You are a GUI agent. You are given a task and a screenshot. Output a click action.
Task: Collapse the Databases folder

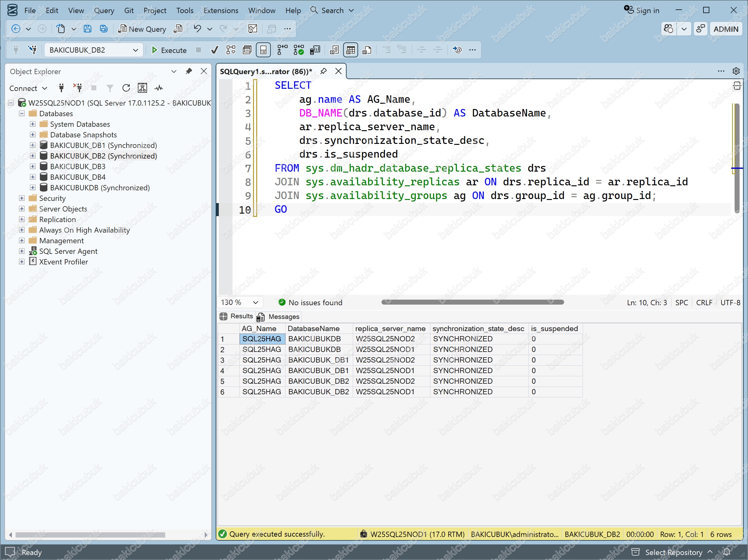(x=22, y=113)
